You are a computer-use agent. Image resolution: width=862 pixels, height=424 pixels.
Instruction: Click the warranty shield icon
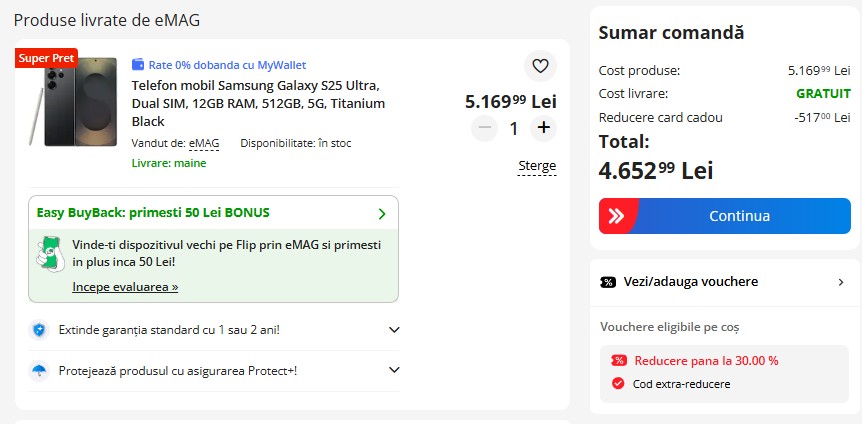39,329
